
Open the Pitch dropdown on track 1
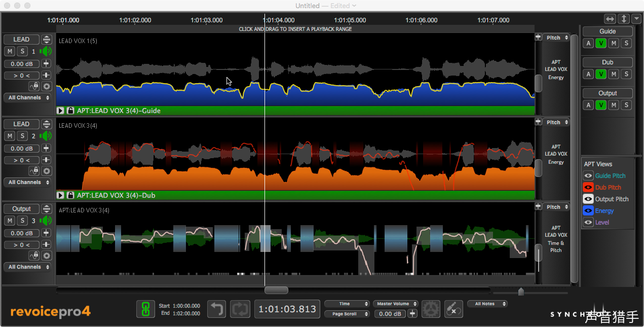click(556, 38)
